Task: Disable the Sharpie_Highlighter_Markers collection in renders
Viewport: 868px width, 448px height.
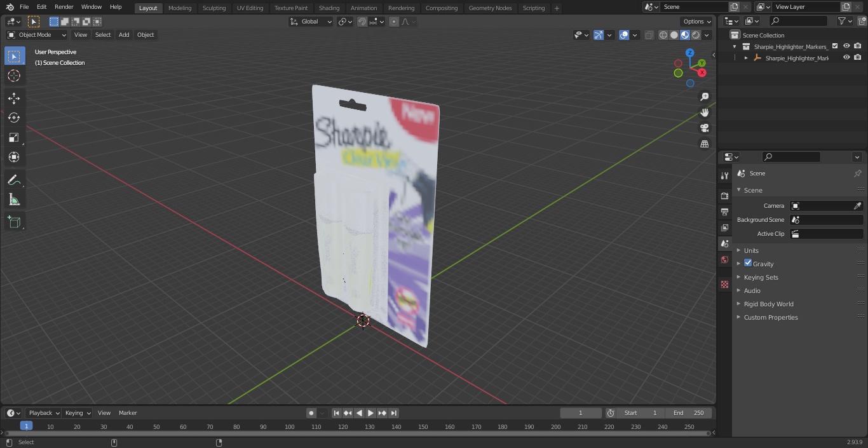Action: coord(858,46)
